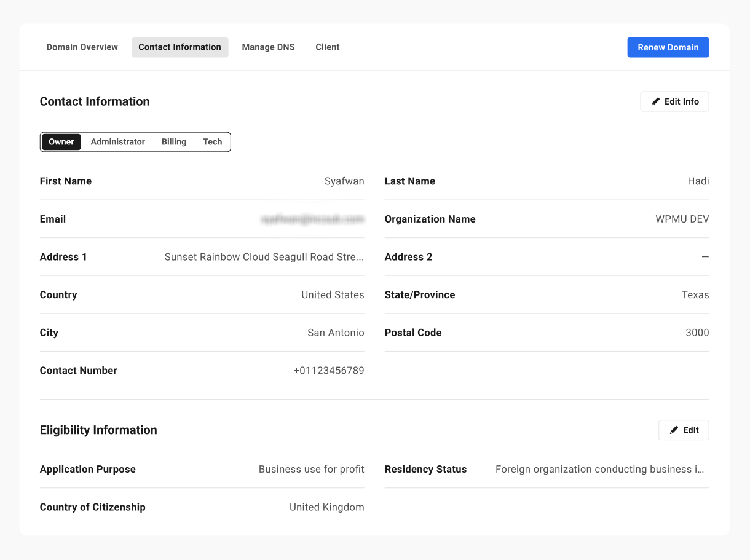
Task: Select the Owner contact type
Action: point(61,142)
